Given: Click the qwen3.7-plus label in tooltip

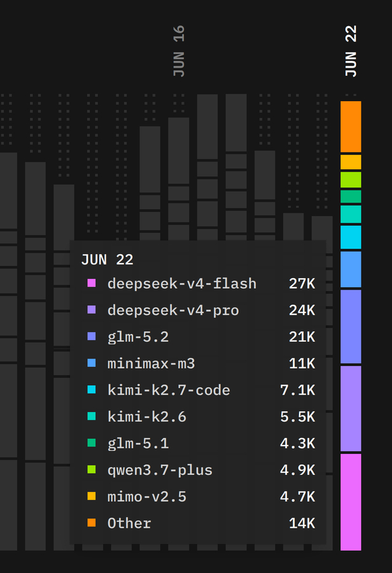Looking at the screenshot, I should coord(160,470).
